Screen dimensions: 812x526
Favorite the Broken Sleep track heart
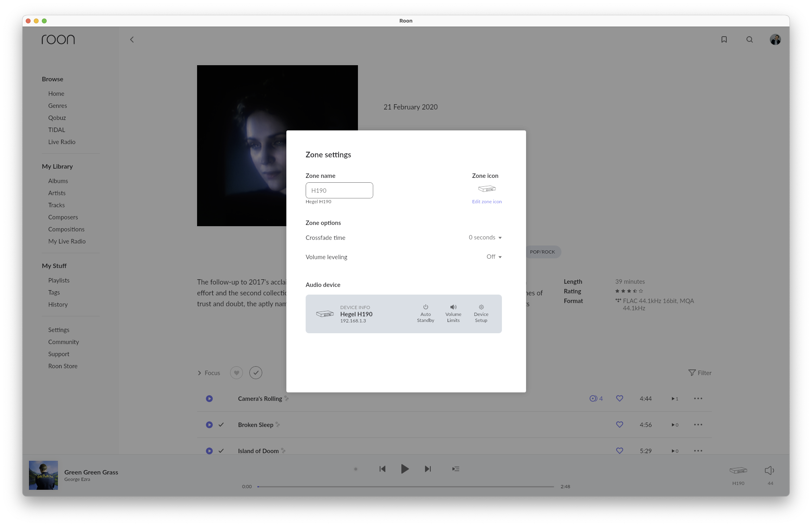coord(619,425)
